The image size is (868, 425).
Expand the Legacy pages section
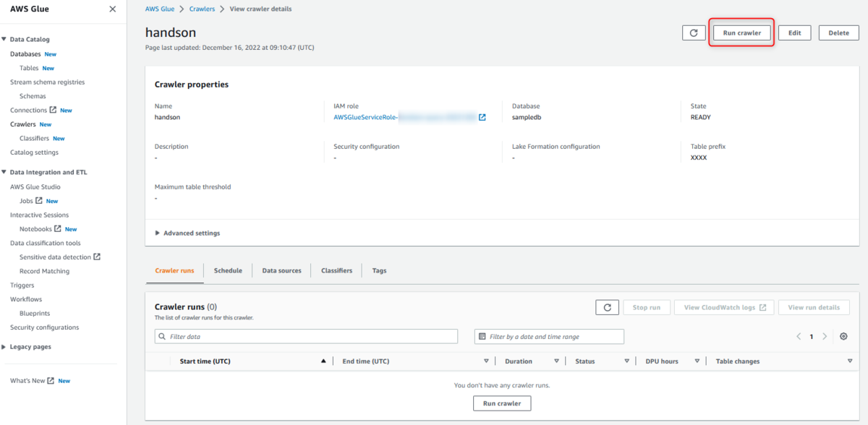4,347
